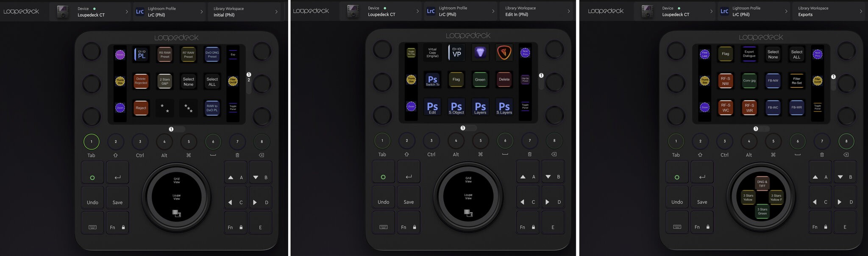Toggle the panel in the Edit In workspace
The height and width of the screenshot is (256, 868).
point(525,106)
